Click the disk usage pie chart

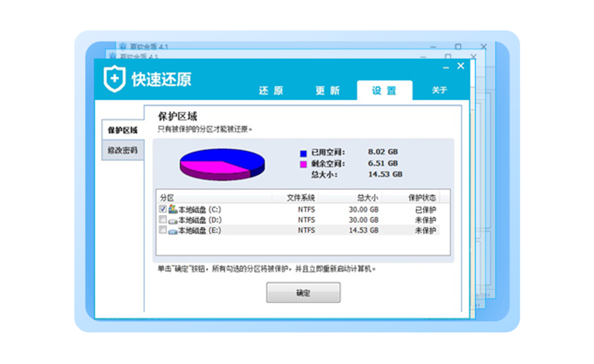pos(223,165)
